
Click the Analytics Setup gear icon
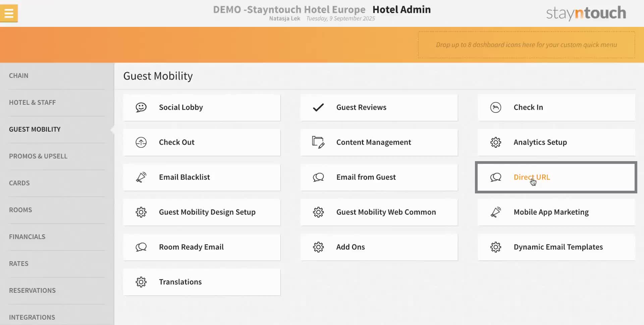[x=495, y=142]
